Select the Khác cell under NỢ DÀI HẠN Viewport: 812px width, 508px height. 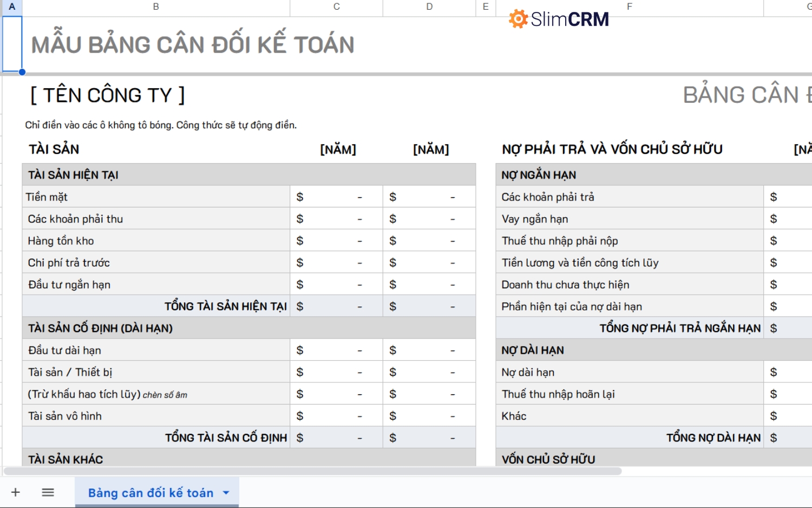[630, 416]
